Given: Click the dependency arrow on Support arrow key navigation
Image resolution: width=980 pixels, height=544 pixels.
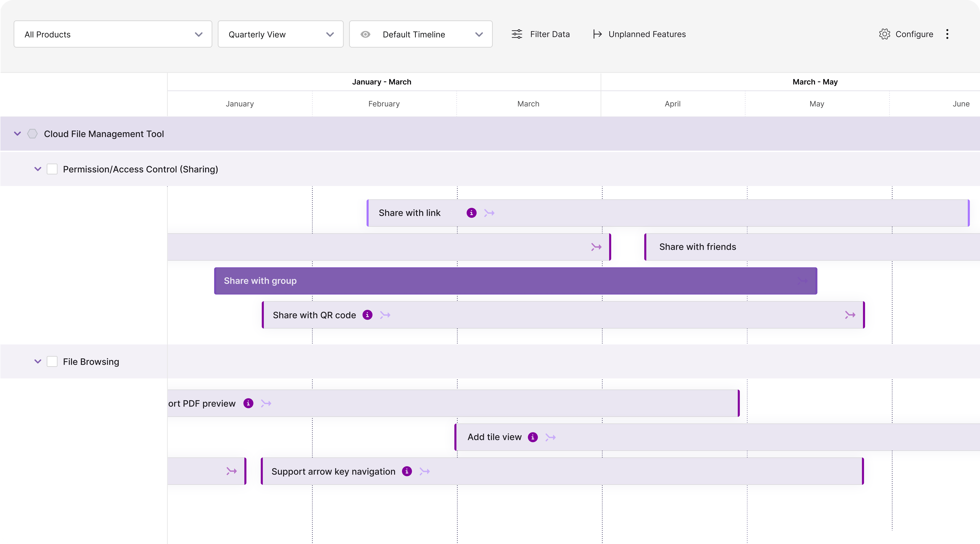Looking at the screenshot, I should [x=424, y=471].
